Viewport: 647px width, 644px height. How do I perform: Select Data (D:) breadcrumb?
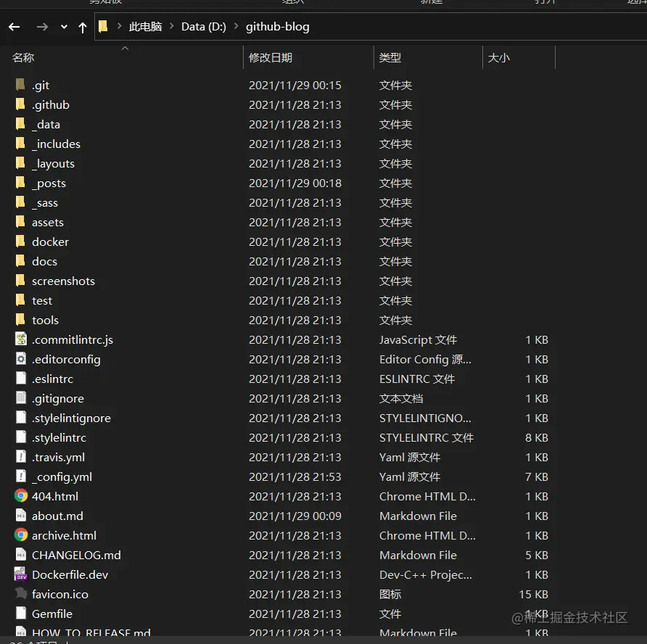[x=204, y=27]
